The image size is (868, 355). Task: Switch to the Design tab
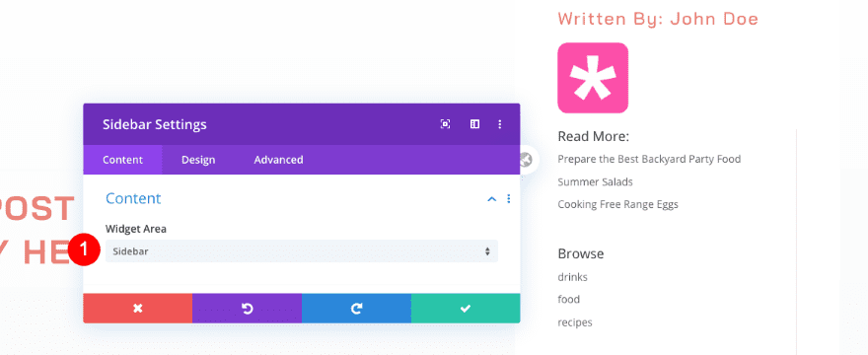coord(198,160)
